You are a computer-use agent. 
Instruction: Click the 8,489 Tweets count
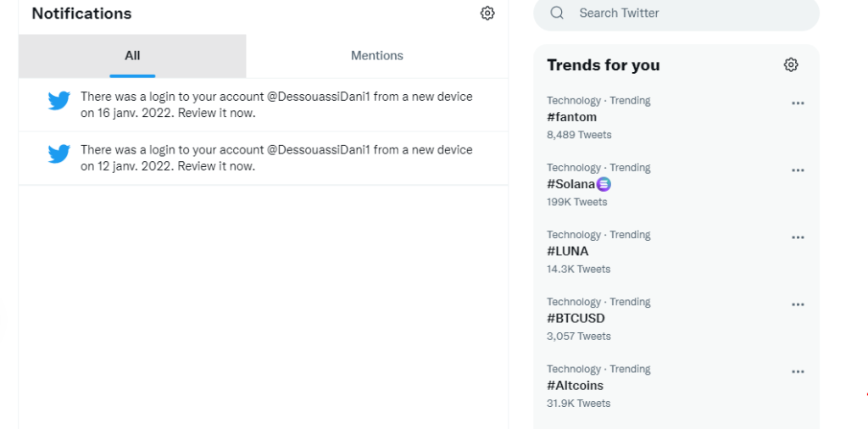pos(579,135)
